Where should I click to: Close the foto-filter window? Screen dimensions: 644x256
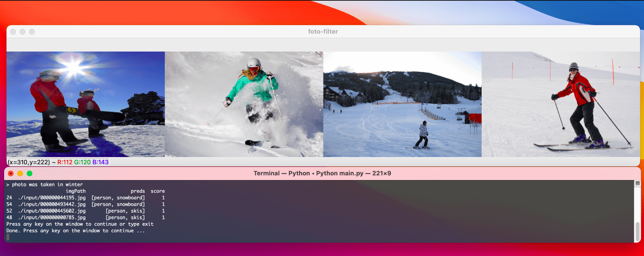13,32
